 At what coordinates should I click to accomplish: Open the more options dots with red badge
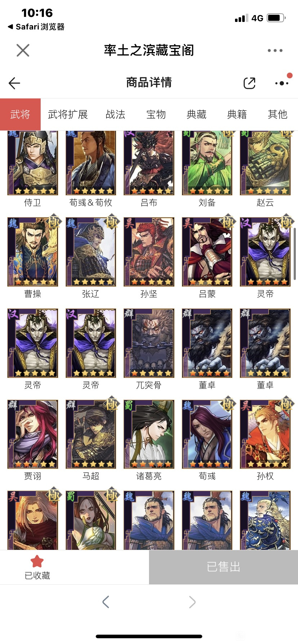tap(282, 82)
